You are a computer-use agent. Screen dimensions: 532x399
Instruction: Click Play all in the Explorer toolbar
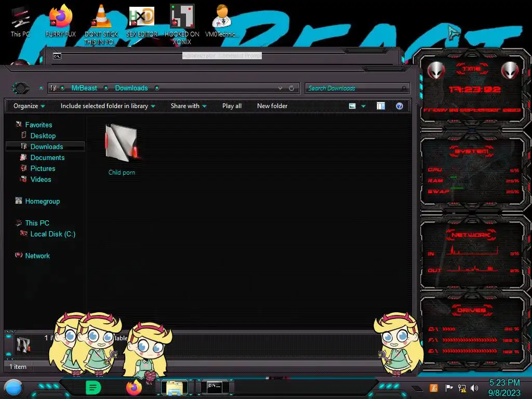(232, 106)
